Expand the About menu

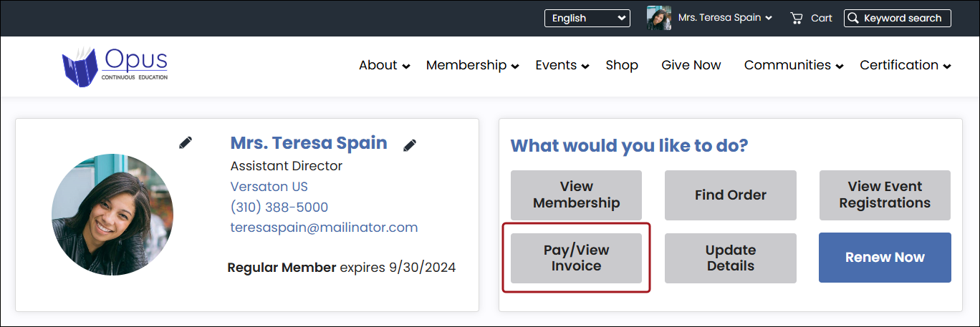point(385,65)
